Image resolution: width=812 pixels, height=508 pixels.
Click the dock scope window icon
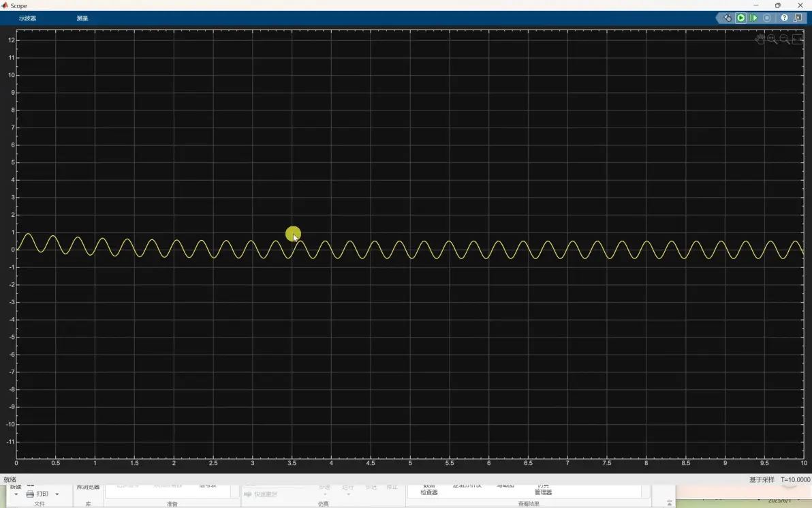(798, 18)
